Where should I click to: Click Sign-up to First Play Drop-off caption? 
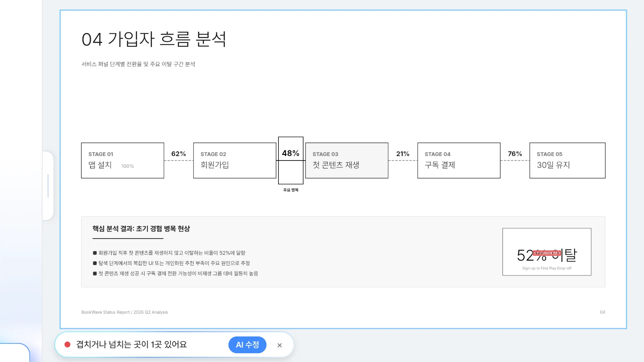[x=547, y=268]
